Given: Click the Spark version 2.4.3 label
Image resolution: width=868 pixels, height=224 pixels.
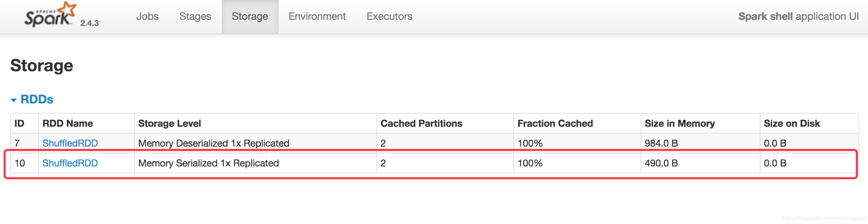Looking at the screenshot, I should click(90, 23).
